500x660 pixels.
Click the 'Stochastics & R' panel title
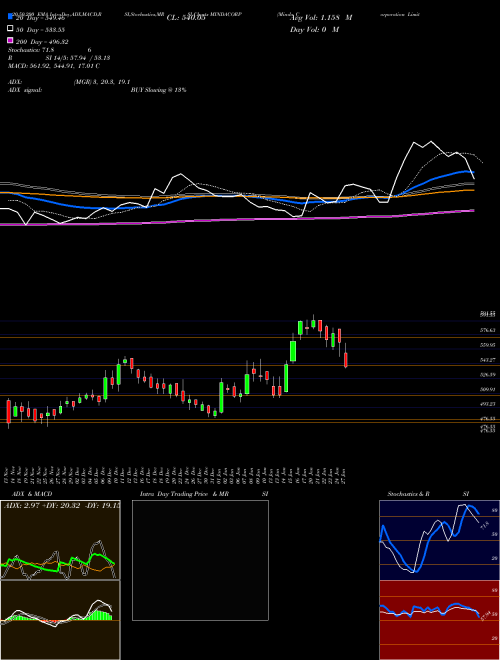(x=409, y=494)
